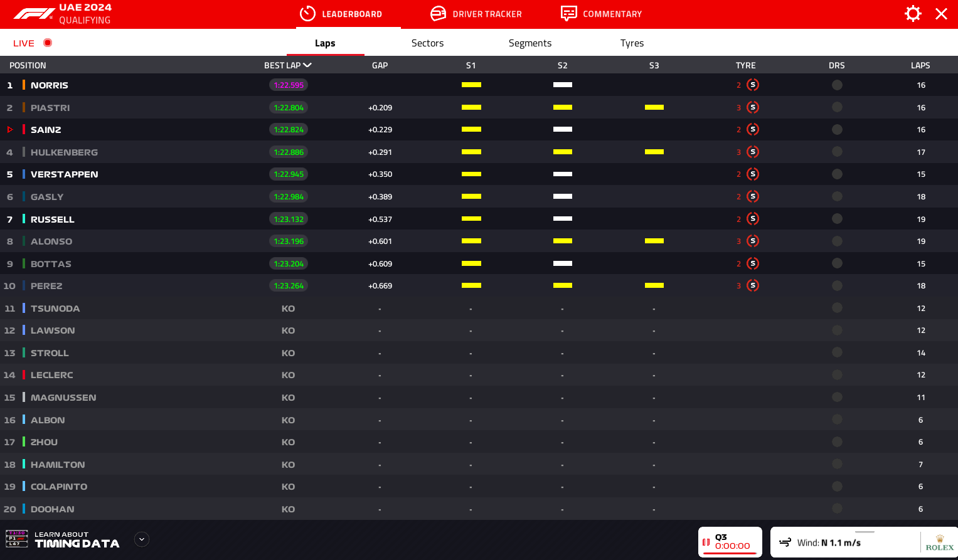Click Norris's yellow S1 sector bar
This screenshot has height=560, width=958.
[471, 85]
